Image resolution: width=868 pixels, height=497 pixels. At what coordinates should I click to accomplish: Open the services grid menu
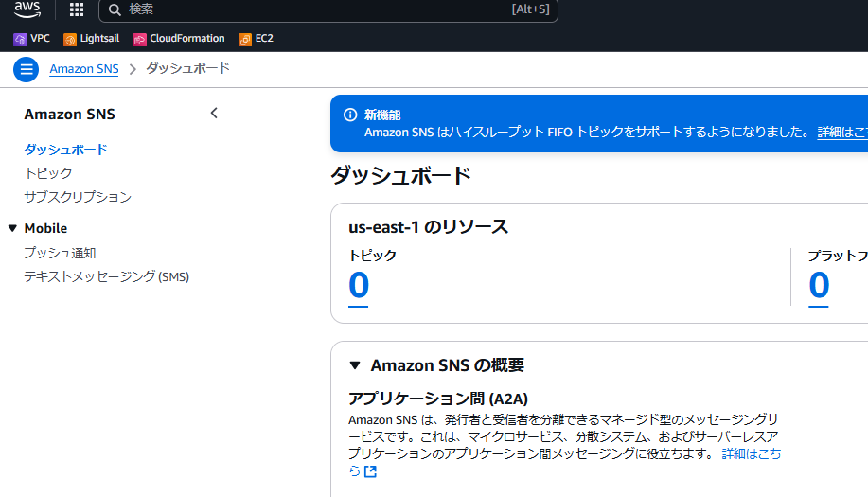77,9
